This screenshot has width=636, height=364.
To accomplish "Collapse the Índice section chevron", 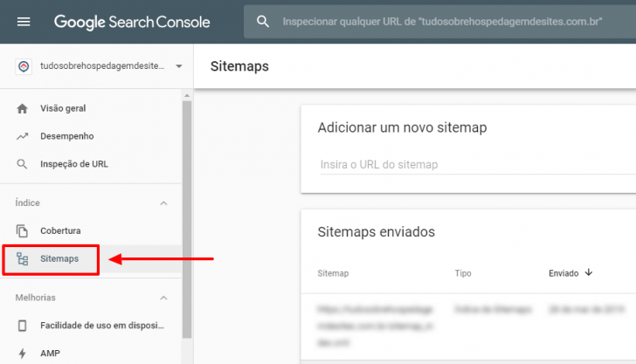I will 163,203.
